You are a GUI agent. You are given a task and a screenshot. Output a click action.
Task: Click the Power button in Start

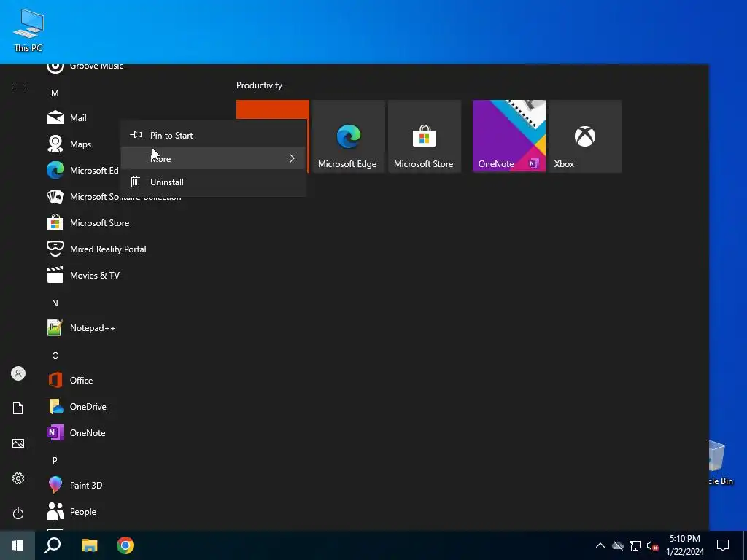18,513
